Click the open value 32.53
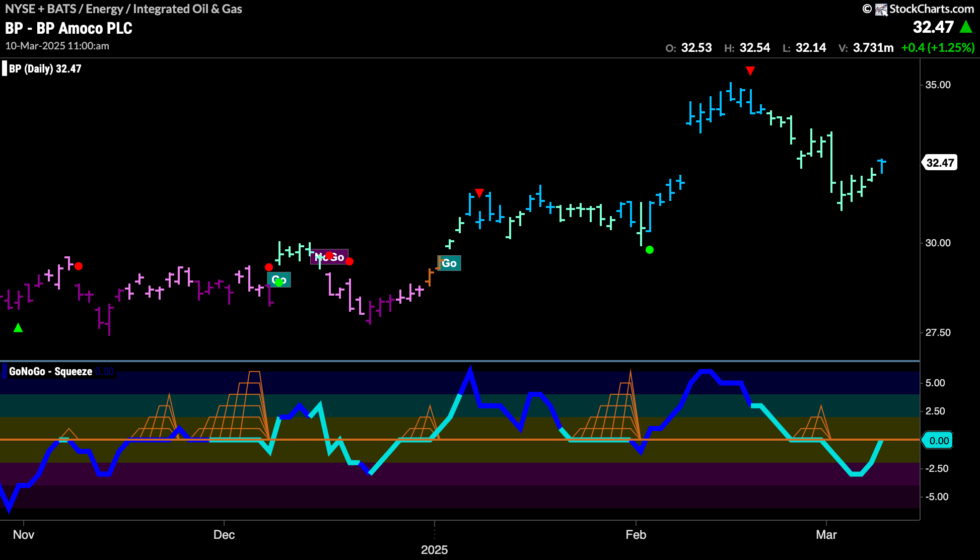This screenshot has height=560, width=980. pos(696,48)
